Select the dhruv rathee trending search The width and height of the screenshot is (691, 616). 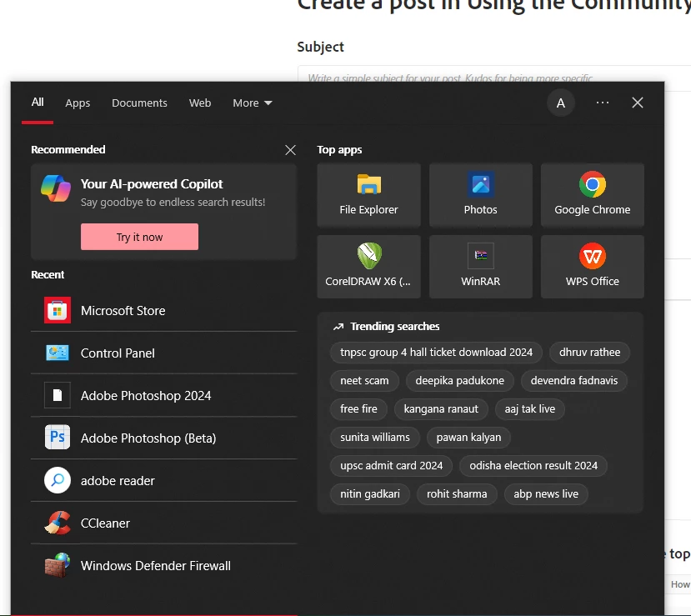[589, 352]
